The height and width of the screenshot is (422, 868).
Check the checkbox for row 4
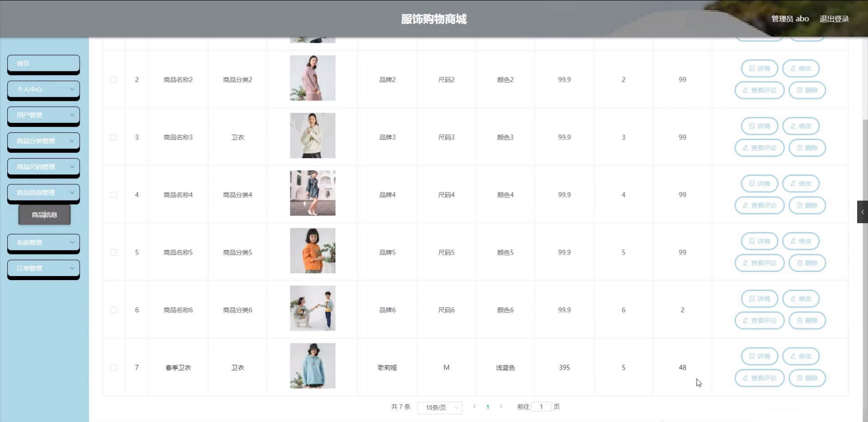(113, 195)
